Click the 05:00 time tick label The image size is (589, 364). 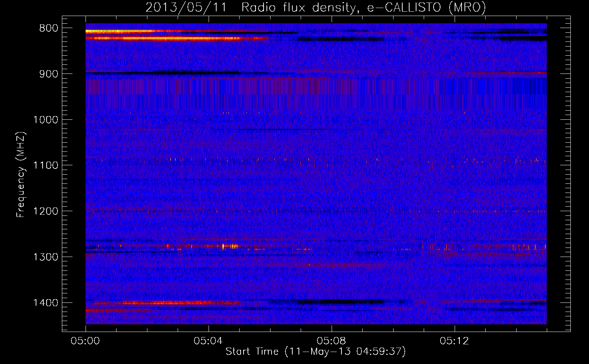pos(86,341)
